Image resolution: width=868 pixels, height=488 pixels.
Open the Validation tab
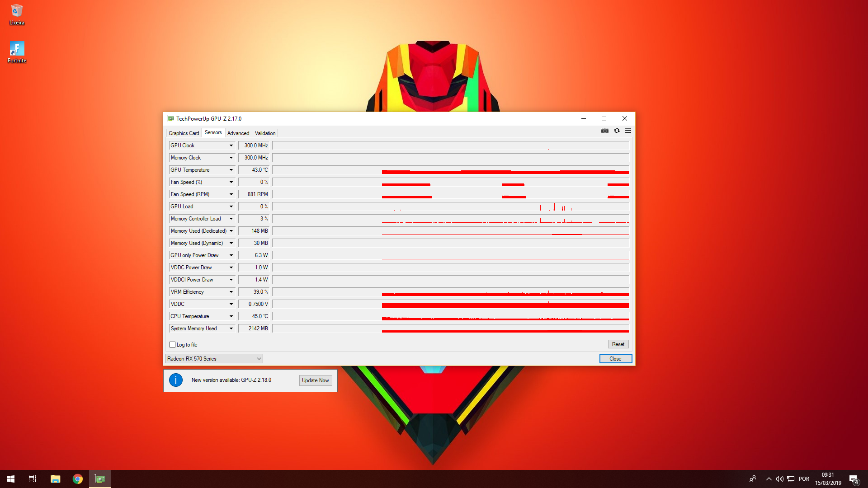pos(265,133)
